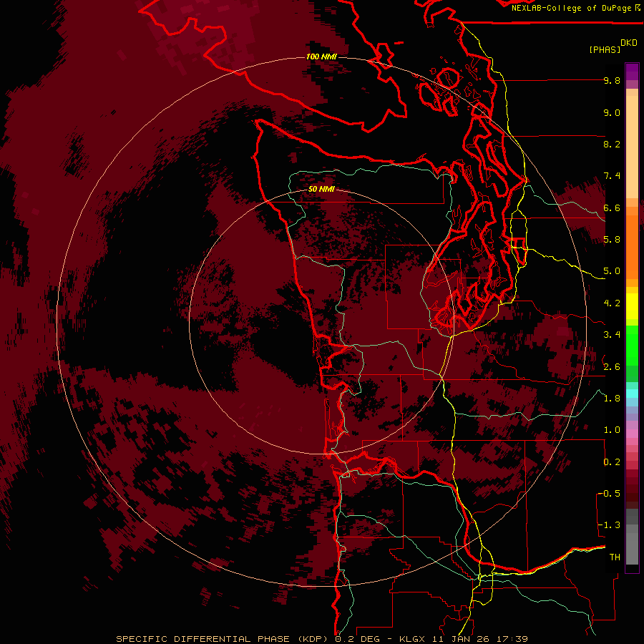Image resolution: width=644 pixels, height=644 pixels.
Task: Click the 3.4 value on the scale
Action: point(612,335)
